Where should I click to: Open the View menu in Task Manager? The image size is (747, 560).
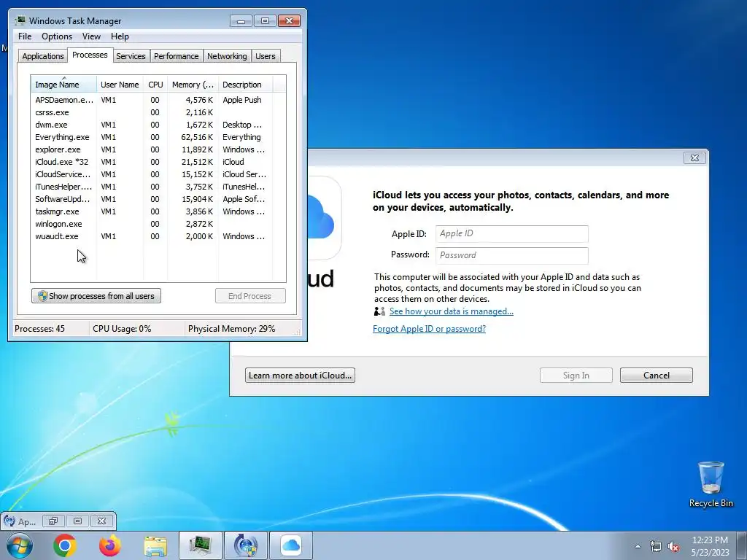91,36
